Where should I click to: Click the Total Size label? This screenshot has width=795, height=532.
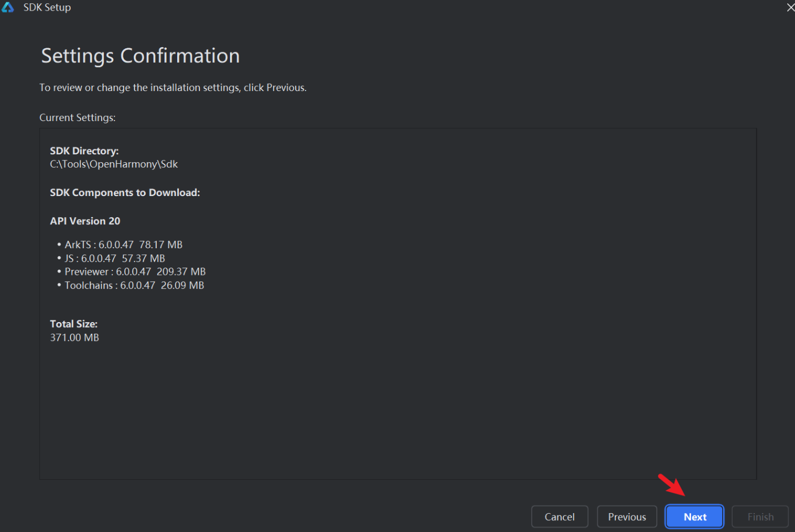[x=74, y=324]
